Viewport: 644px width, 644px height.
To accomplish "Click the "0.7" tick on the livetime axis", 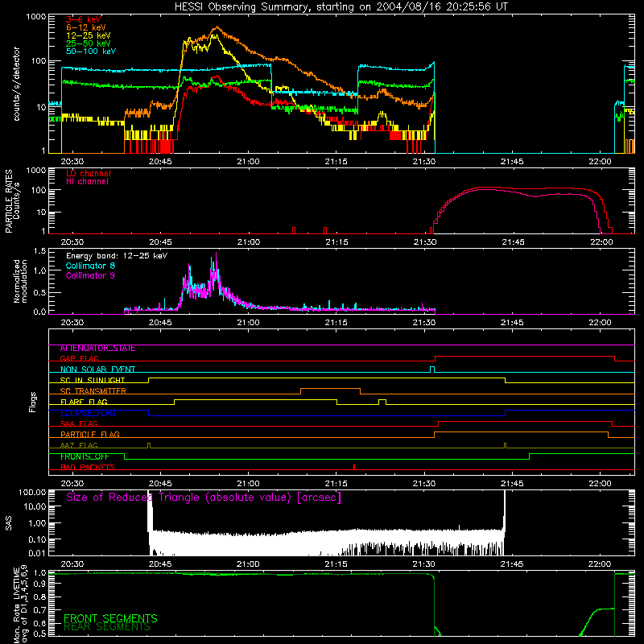I will tap(39, 610).
